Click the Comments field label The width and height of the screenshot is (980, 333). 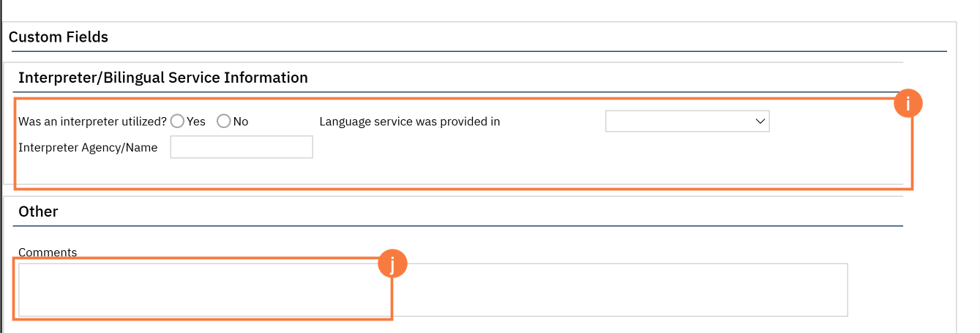pos(48,252)
